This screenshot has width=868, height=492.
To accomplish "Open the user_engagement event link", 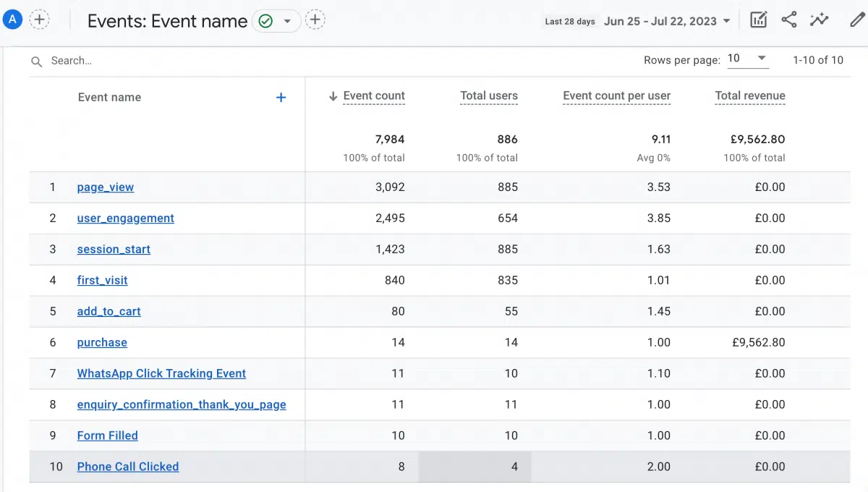I will point(126,218).
